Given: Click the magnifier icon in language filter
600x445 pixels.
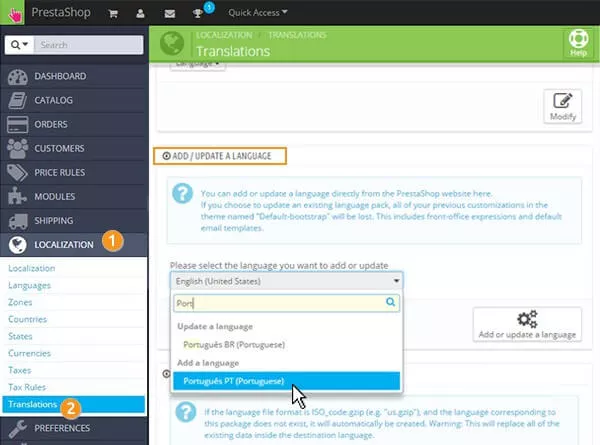Looking at the screenshot, I should pos(390,302).
